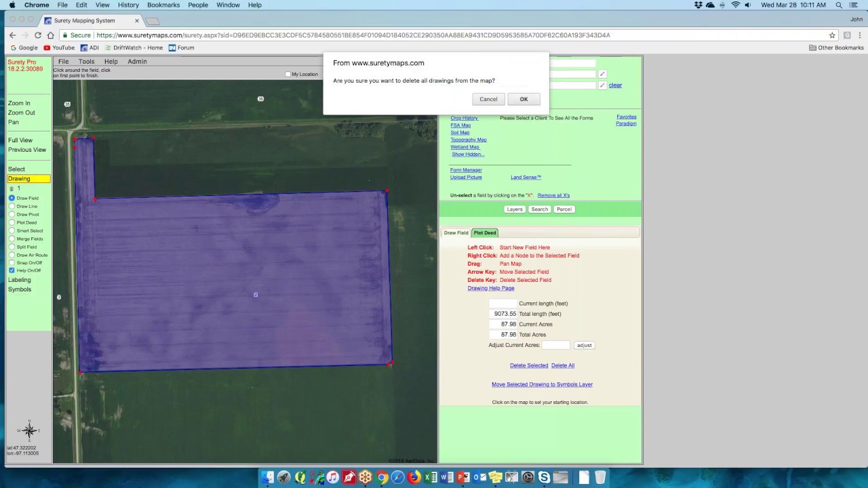
Task: Click the adjust button
Action: tap(585, 345)
